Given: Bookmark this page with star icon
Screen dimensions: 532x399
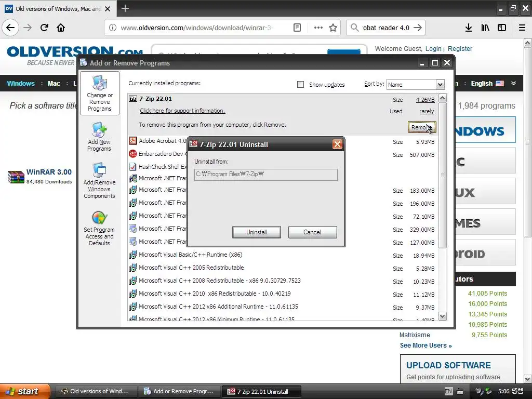Looking at the screenshot, I should pos(333,28).
